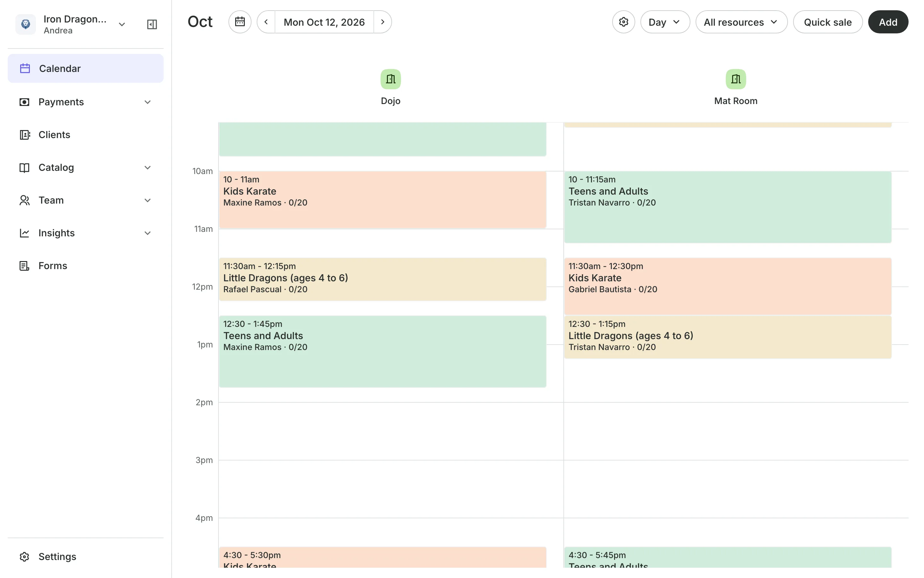Click the Calendar sidebar icon

click(25, 68)
